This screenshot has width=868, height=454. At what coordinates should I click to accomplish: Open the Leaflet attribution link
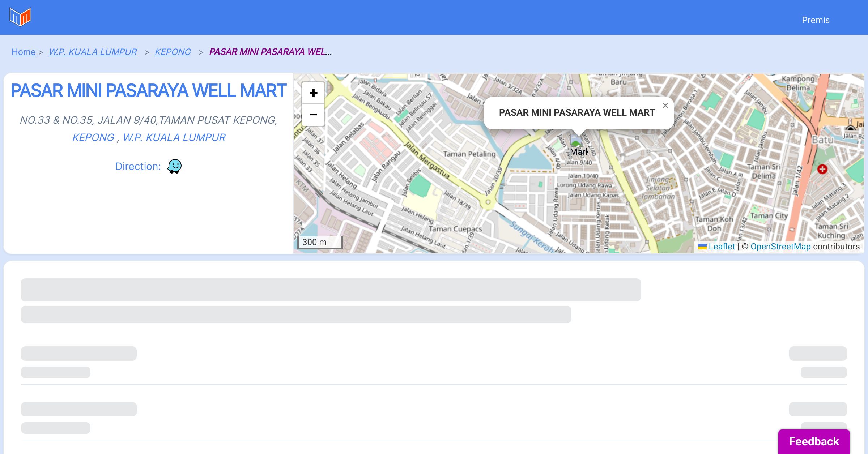(x=722, y=247)
